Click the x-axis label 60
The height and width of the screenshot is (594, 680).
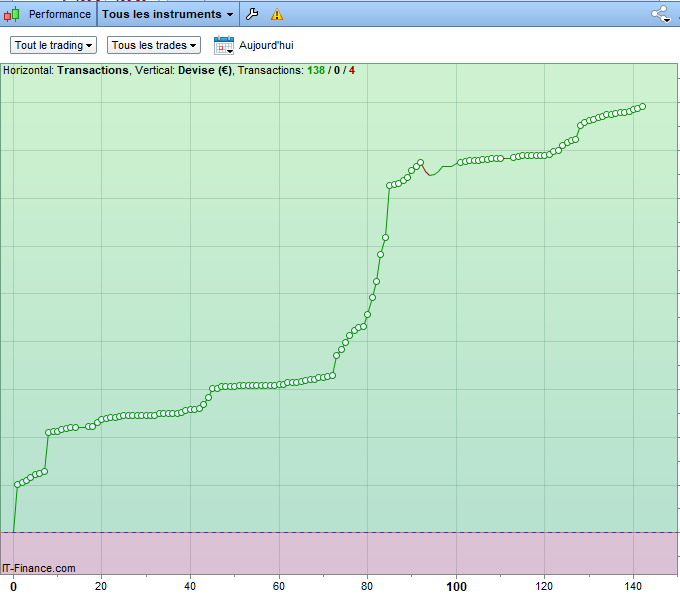(278, 587)
